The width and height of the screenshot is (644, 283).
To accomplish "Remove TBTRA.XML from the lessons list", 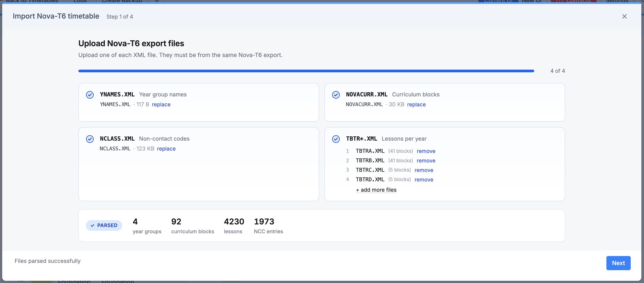I will coord(426,151).
